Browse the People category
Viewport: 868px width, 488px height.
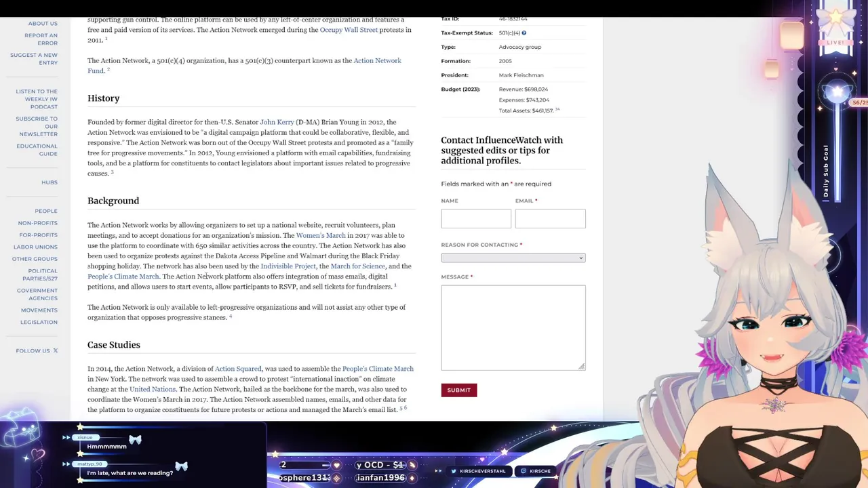coord(46,211)
